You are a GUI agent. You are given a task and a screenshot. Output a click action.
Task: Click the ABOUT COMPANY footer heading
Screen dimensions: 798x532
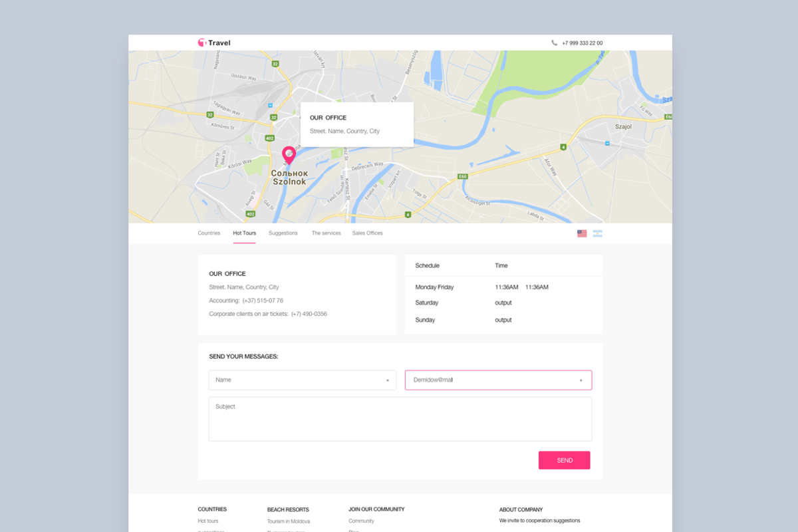[521, 509]
